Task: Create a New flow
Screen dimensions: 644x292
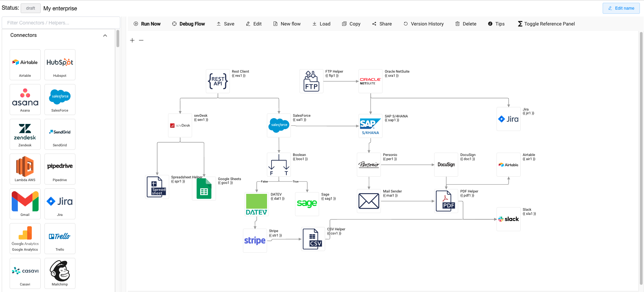Action: pyautogui.click(x=287, y=24)
